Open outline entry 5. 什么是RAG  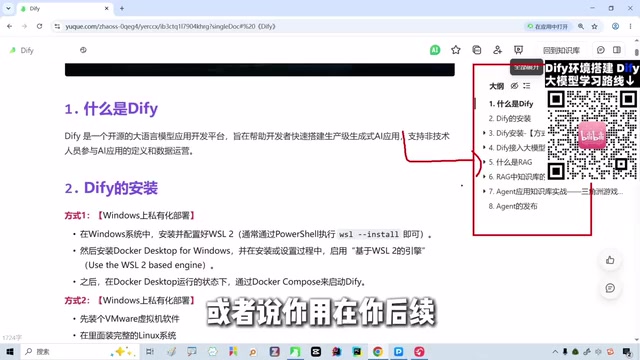point(510,162)
